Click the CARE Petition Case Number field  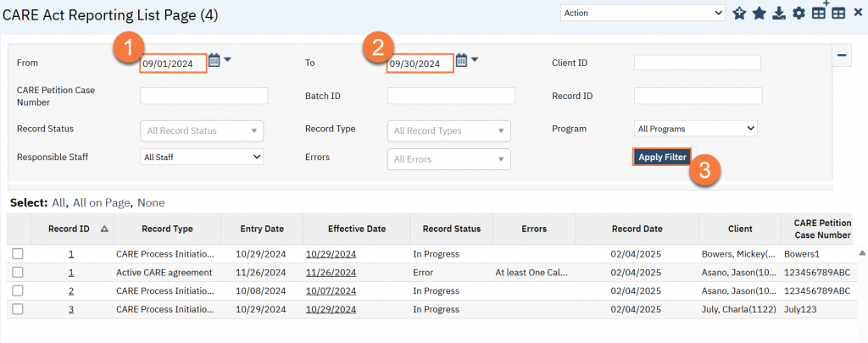(203, 96)
